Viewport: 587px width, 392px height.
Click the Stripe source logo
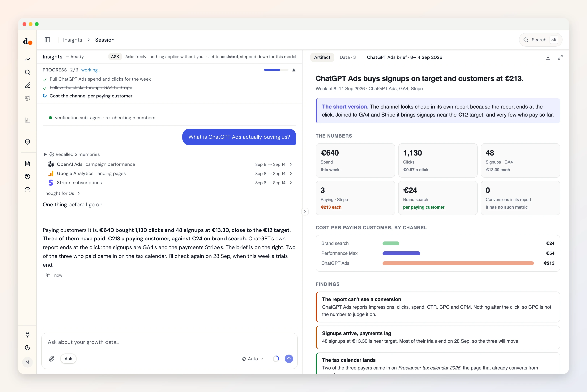coord(51,183)
